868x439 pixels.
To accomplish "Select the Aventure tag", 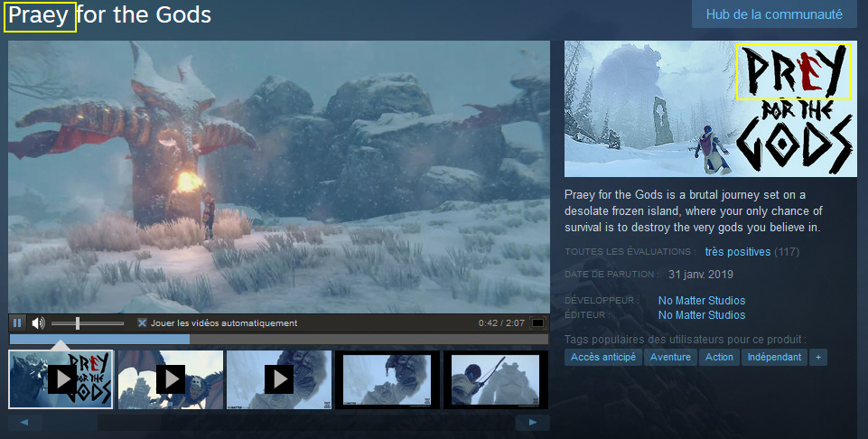I will point(670,357).
